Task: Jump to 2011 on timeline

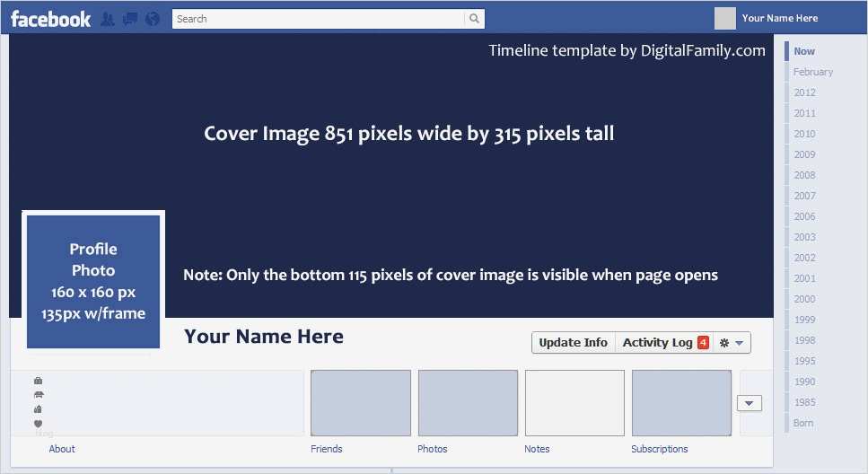Action: (x=804, y=113)
